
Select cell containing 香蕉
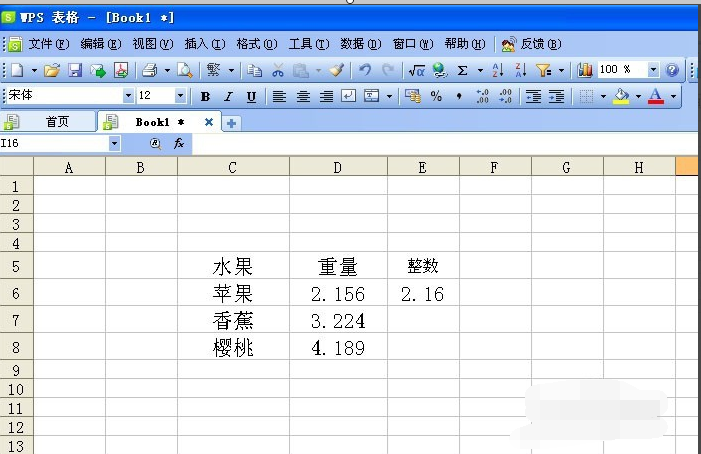(x=233, y=320)
